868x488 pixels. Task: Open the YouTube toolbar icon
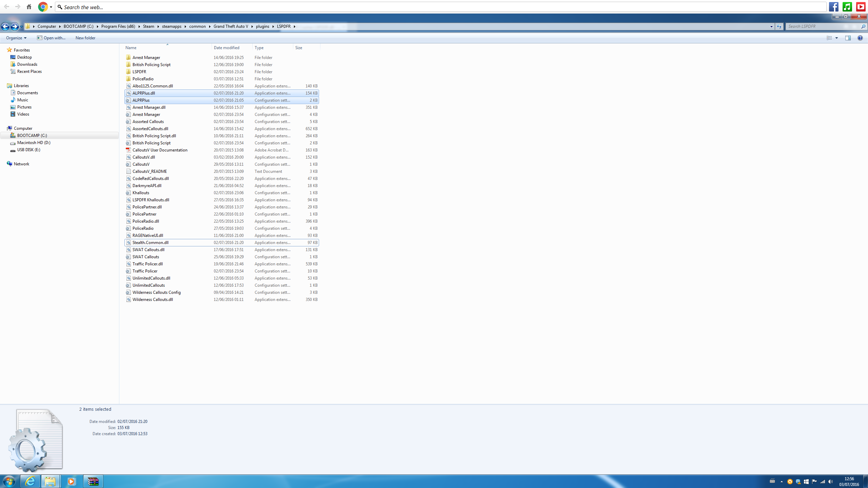[861, 7]
